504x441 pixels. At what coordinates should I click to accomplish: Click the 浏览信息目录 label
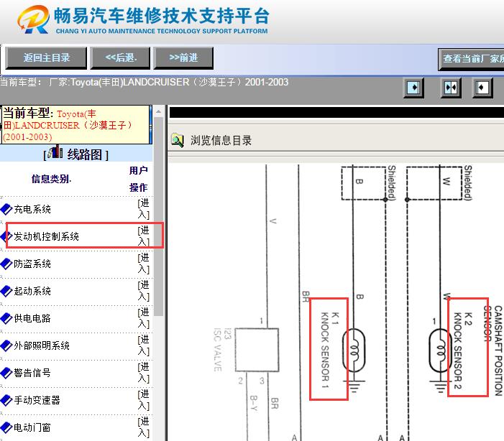click(x=221, y=141)
